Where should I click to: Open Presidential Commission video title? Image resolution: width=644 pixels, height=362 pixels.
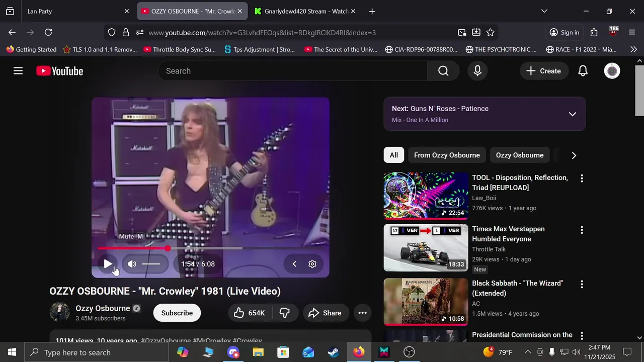522,335
